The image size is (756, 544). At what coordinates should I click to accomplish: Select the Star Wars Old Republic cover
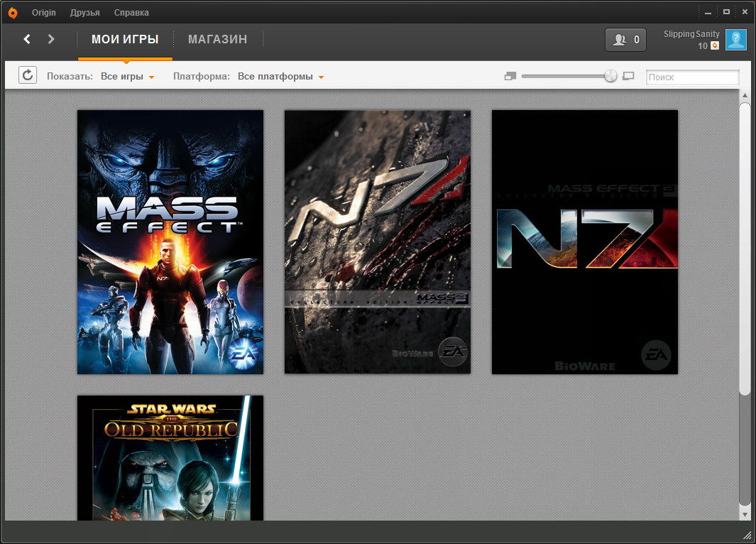coord(170,457)
